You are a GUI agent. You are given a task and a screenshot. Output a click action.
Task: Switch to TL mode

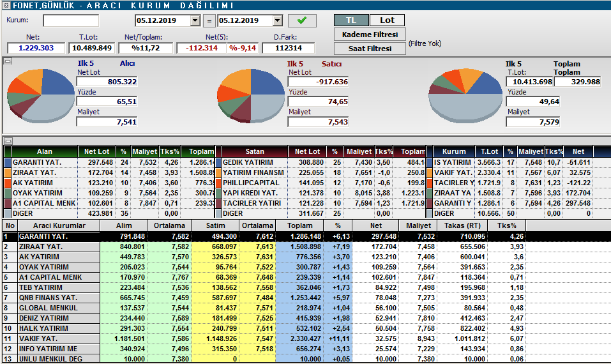pos(351,20)
